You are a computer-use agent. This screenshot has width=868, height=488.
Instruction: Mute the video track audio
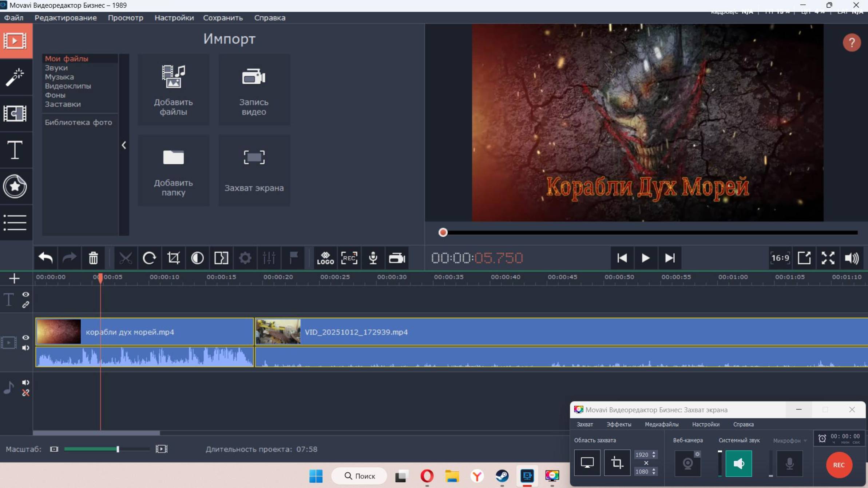coord(25,348)
